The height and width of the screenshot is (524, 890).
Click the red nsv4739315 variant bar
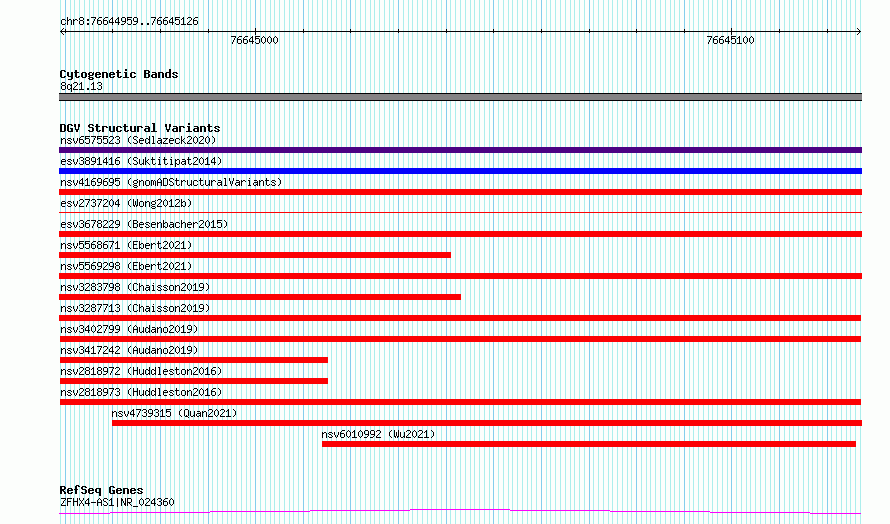point(487,423)
